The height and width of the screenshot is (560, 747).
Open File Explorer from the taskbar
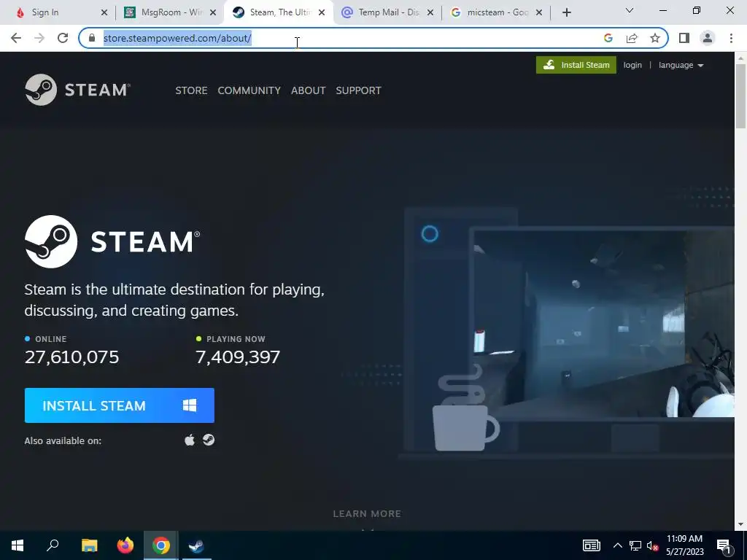[x=89, y=545]
